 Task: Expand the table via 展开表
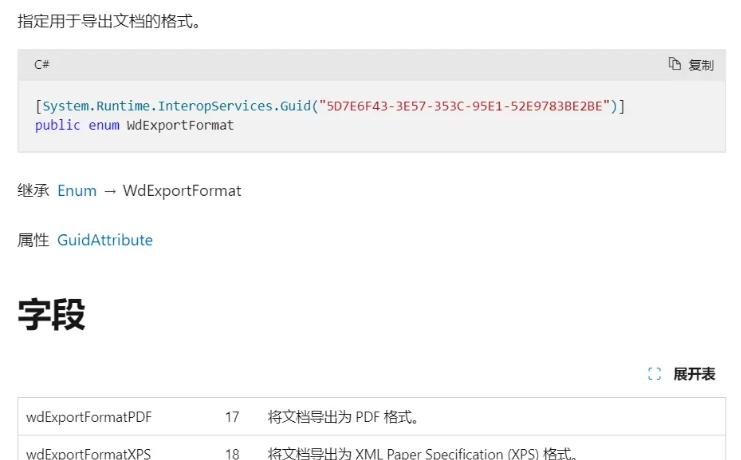(x=694, y=374)
